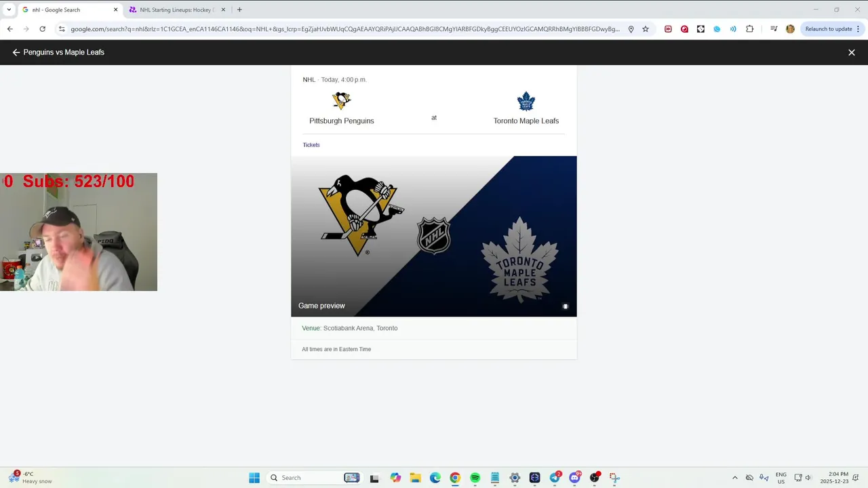Open Notepad from taskbar
This screenshot has height=488, width=868.
(495, 478)
